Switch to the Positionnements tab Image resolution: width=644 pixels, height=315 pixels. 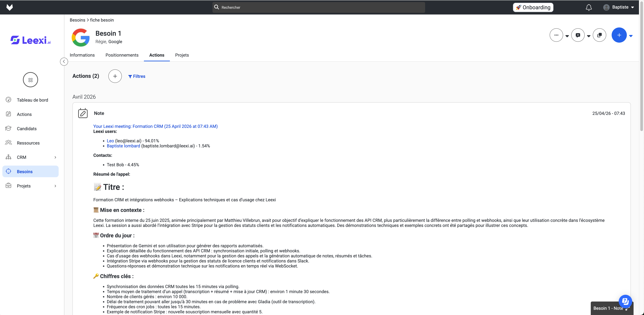[122, 55]
